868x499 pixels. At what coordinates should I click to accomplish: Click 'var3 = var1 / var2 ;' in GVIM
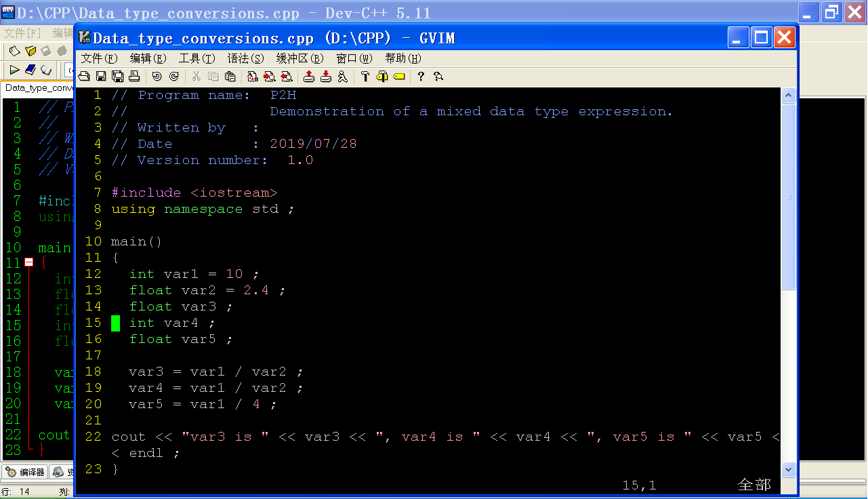tap(215, 372)
